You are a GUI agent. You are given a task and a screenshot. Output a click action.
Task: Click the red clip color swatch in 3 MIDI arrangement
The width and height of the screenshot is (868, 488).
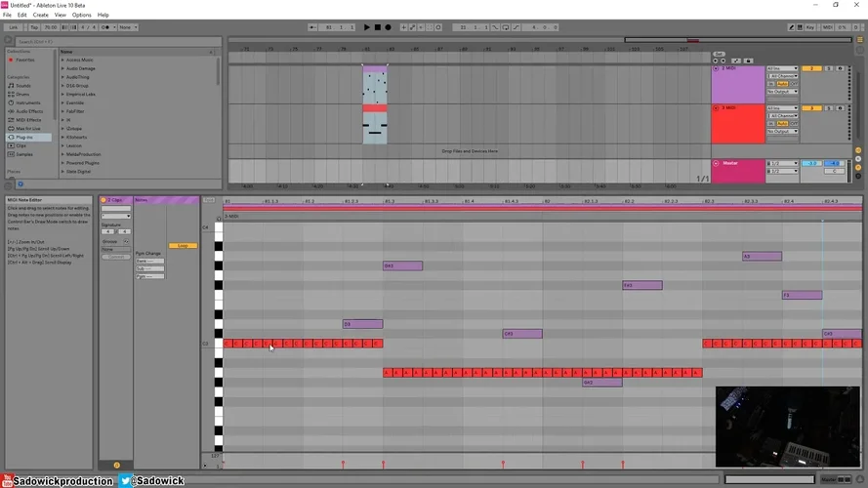pyautogui.click(x=375, y=108)
